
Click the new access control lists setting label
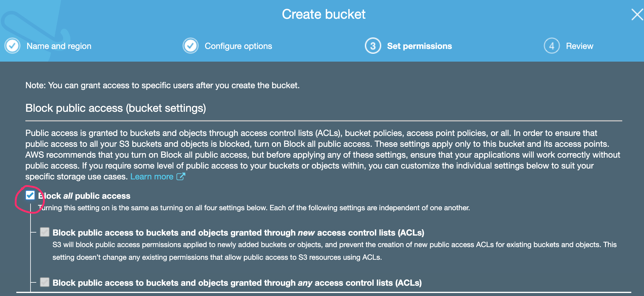tap(238, 233)
